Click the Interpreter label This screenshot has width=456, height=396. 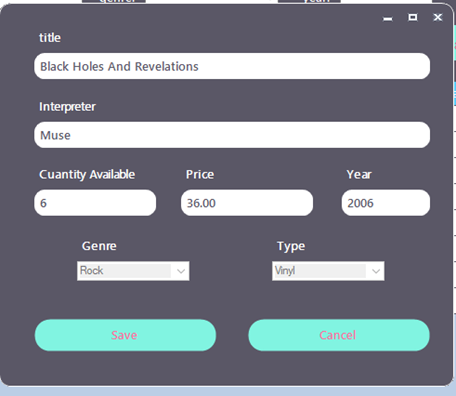(x=67, y=107)
